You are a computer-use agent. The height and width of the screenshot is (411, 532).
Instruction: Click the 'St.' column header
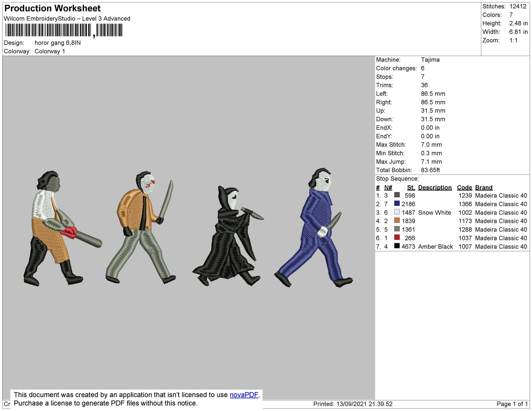(x=411, y=187)
